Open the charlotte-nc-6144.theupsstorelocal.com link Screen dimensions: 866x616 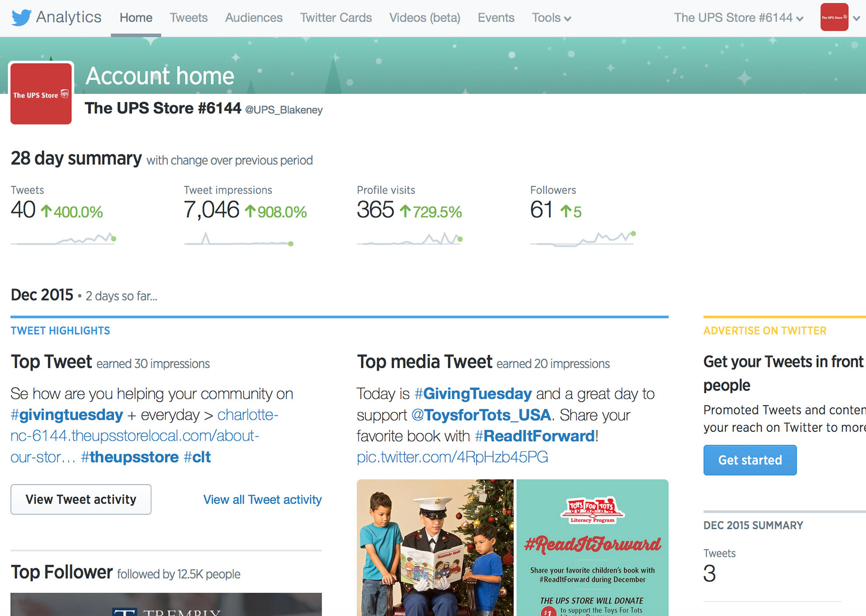click(144, 436)
